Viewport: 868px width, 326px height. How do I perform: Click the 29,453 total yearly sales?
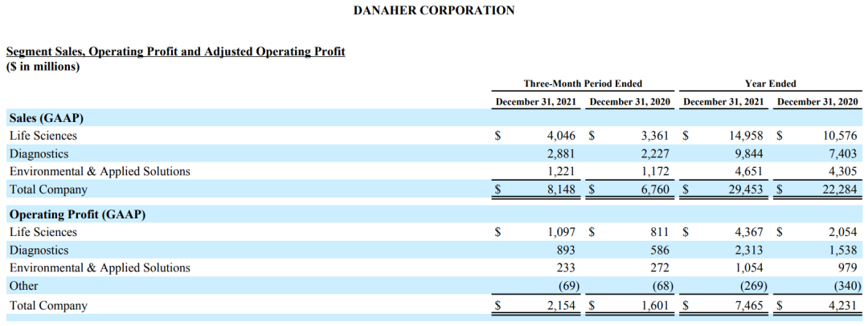click(x=745, y=189)
